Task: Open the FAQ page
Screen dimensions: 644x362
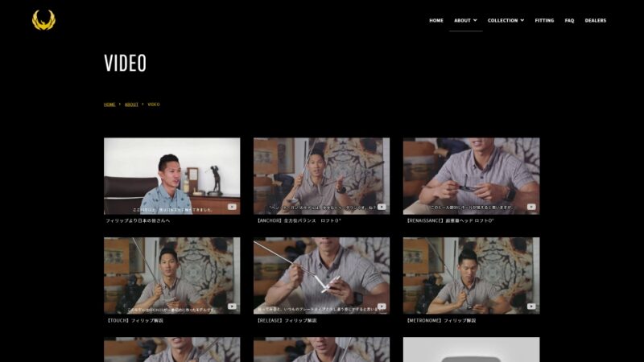Action: click(x=569, y=21)
